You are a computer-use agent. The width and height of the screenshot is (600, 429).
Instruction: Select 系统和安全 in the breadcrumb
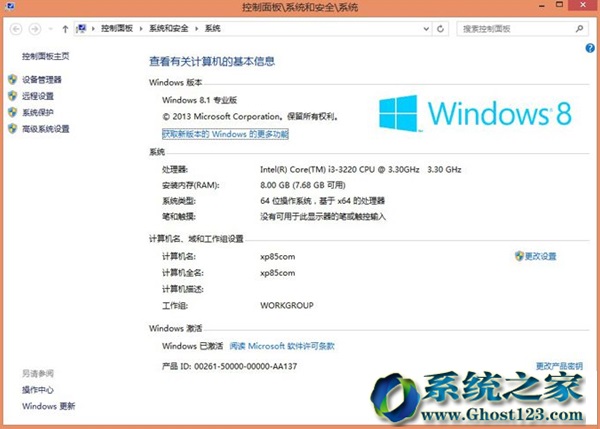pos(169,28)
